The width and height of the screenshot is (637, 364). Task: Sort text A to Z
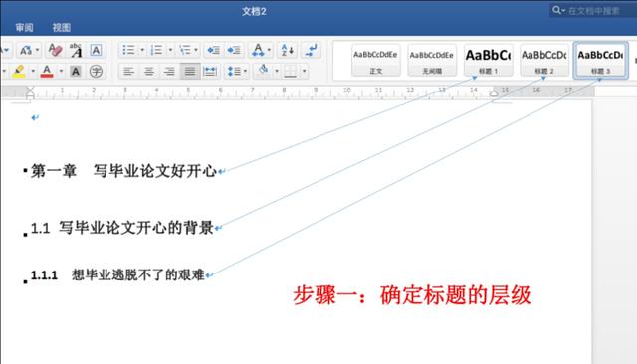tap(288, 50)
